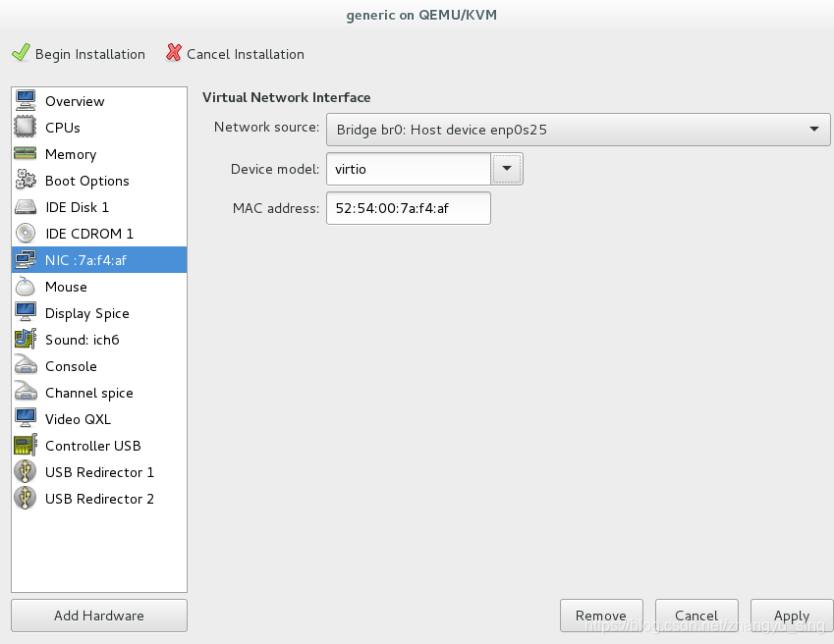Click the Controller USB card icon
This screenshot has width=834, height=644.
[26, 446]
